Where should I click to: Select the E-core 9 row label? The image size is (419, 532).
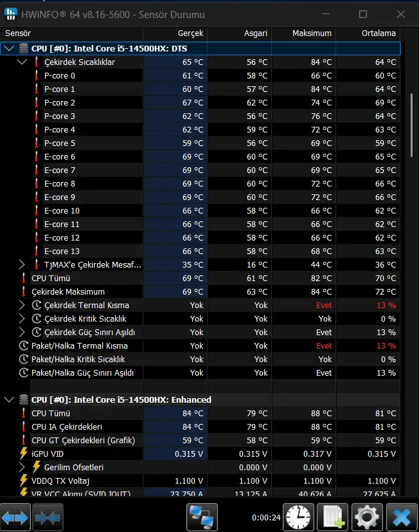click(x=60, y=197)
